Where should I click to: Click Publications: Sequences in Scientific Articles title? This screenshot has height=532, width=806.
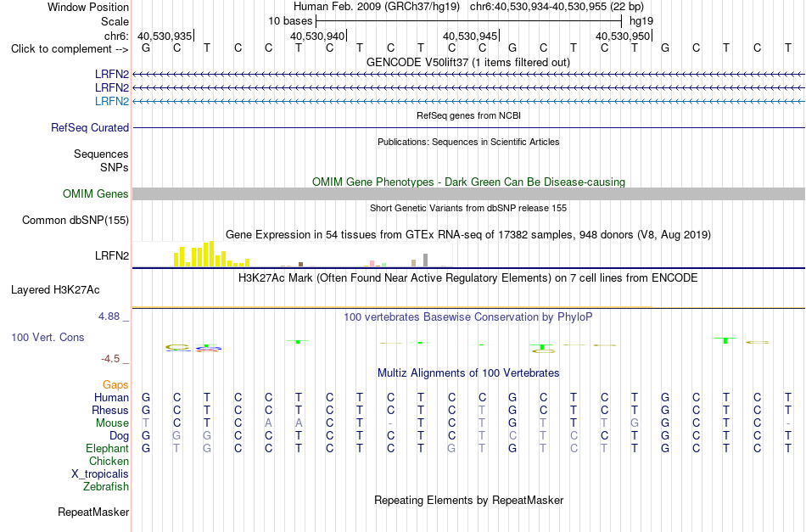(x=468, y=142)
